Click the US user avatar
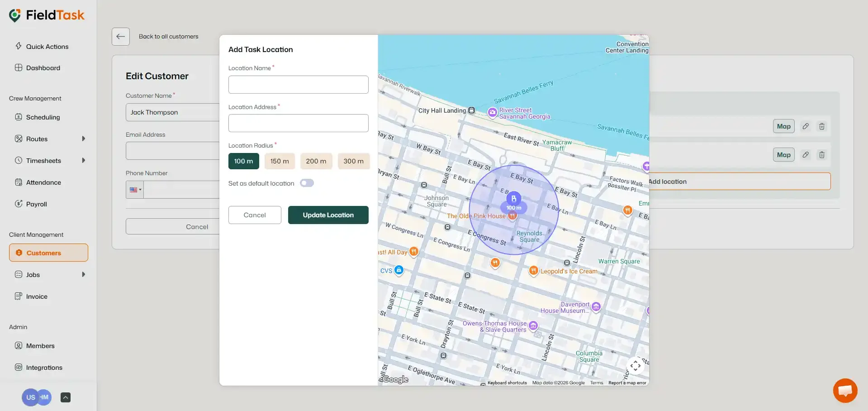Screen dimensions: 868x411 click(30, 397)
